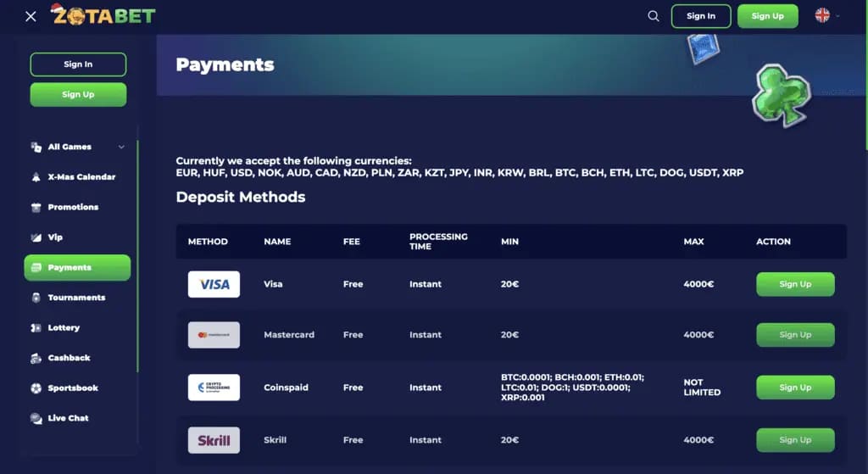
Task: Open Tournaments page
Action: [77, 298]
